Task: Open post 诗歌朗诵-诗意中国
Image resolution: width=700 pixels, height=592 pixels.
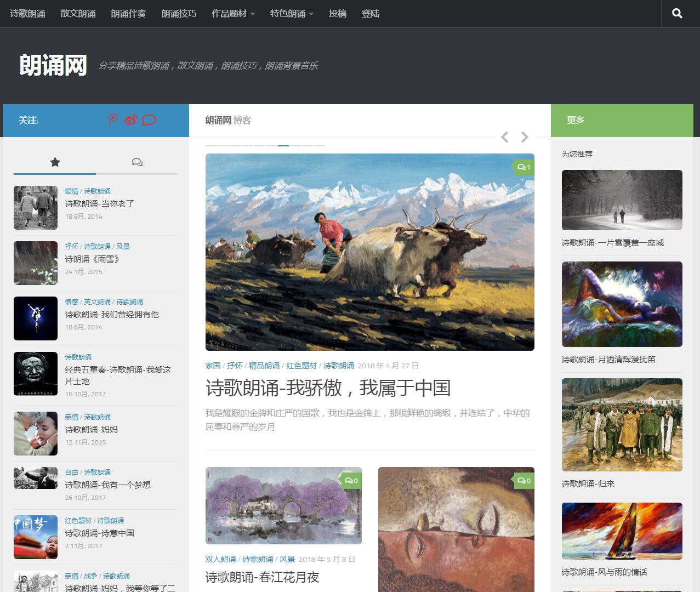Action: (x=99, y=533)
